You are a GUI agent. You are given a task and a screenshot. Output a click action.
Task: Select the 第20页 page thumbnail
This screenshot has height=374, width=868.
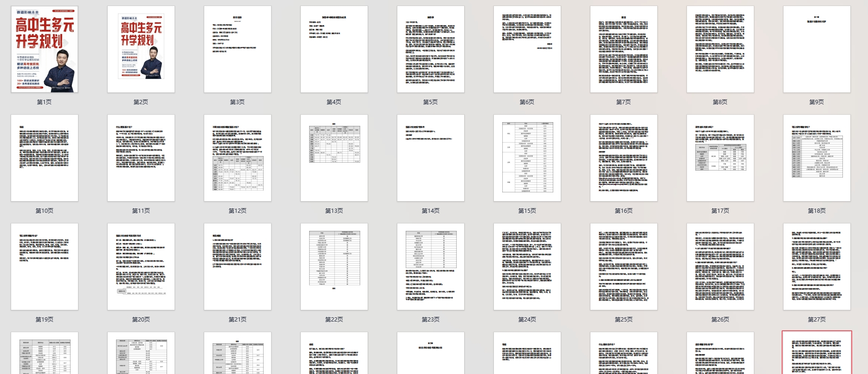coord(141,267)
